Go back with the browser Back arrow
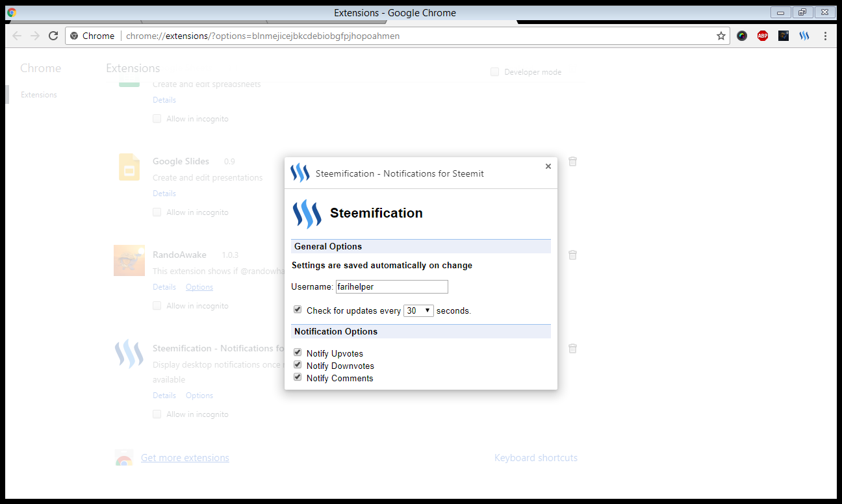This screenshot has width=842, height=504. point(17,36)
